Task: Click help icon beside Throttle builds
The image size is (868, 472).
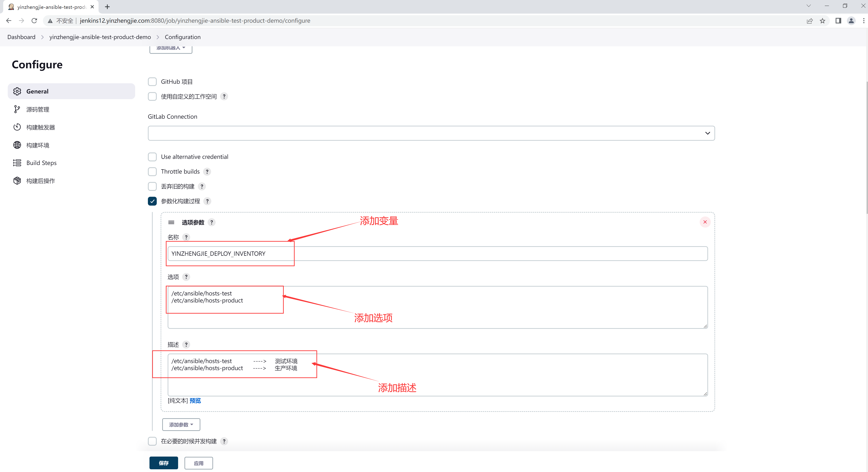Action: click(x=207, y=171)
